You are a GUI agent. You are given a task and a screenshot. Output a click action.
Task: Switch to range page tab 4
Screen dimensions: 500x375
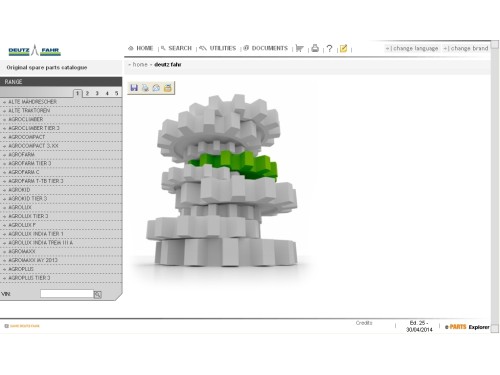[107, 93]
